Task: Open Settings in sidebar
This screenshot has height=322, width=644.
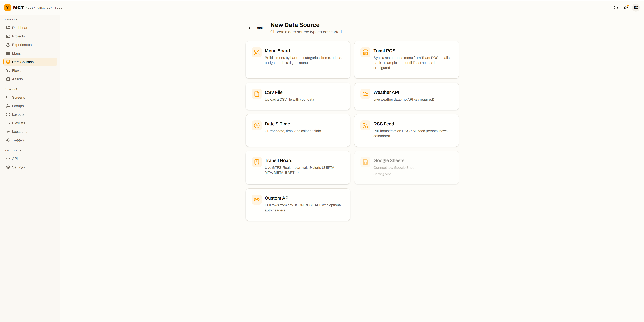Action: [x=30, y=167]
